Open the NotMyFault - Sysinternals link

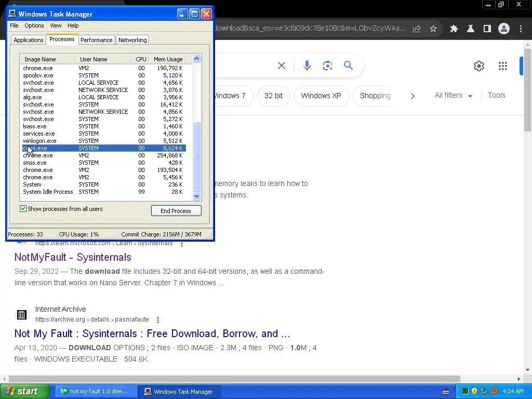pyautogui.click(x=73, y=257)
